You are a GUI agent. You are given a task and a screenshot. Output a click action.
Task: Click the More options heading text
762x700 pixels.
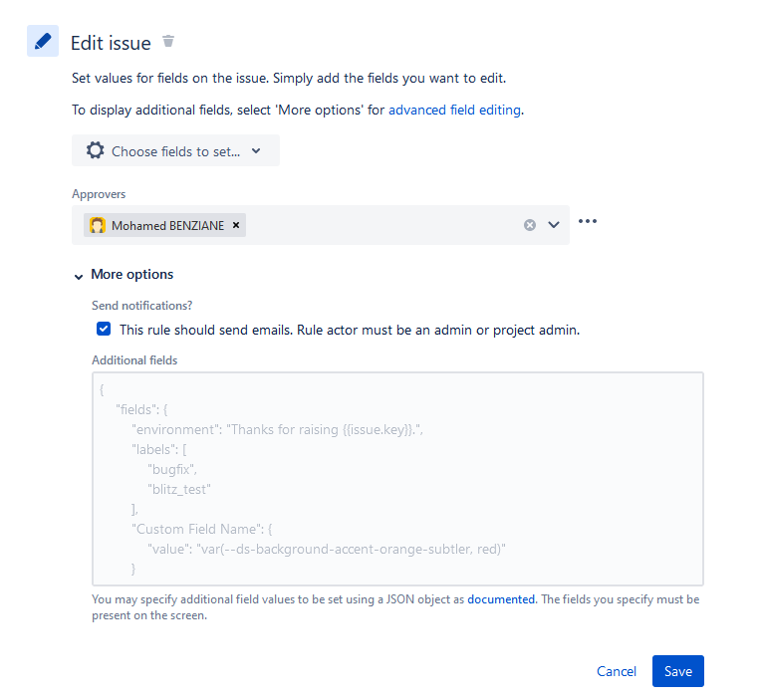(132, 275)
